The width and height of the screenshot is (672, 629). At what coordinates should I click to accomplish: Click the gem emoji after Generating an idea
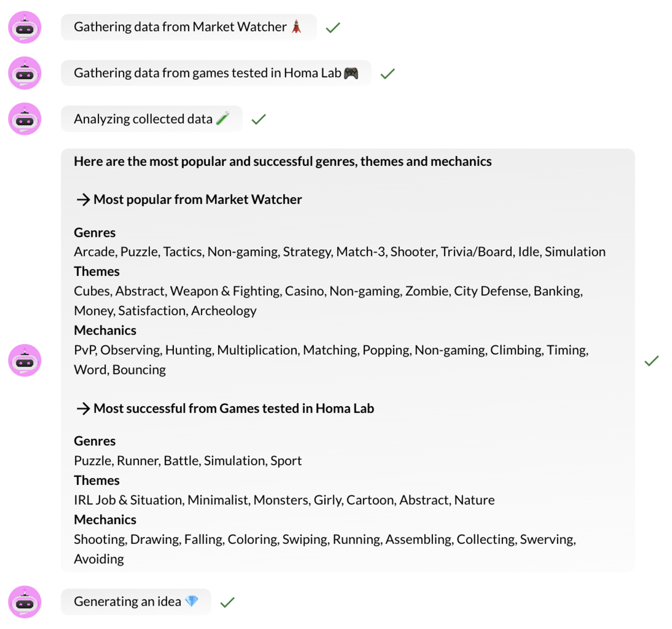click(x=191, y=601)
